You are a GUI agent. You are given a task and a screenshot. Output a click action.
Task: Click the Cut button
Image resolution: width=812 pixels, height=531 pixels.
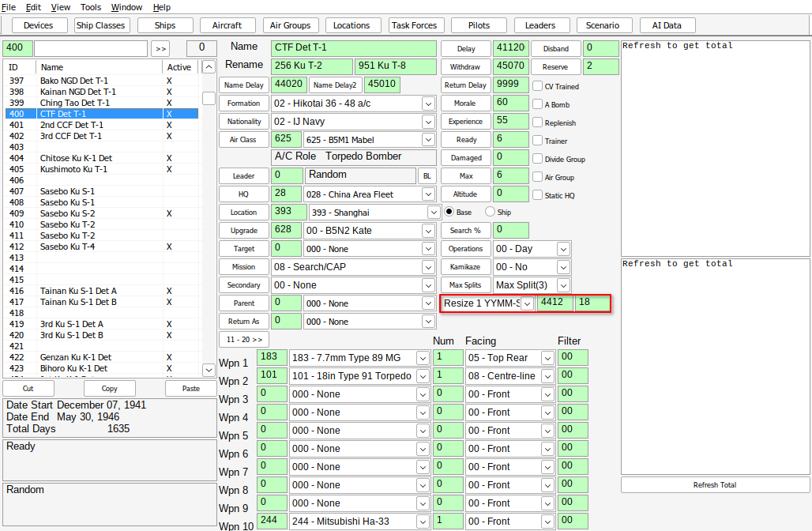pyautogui.click(x=28, y=389)
